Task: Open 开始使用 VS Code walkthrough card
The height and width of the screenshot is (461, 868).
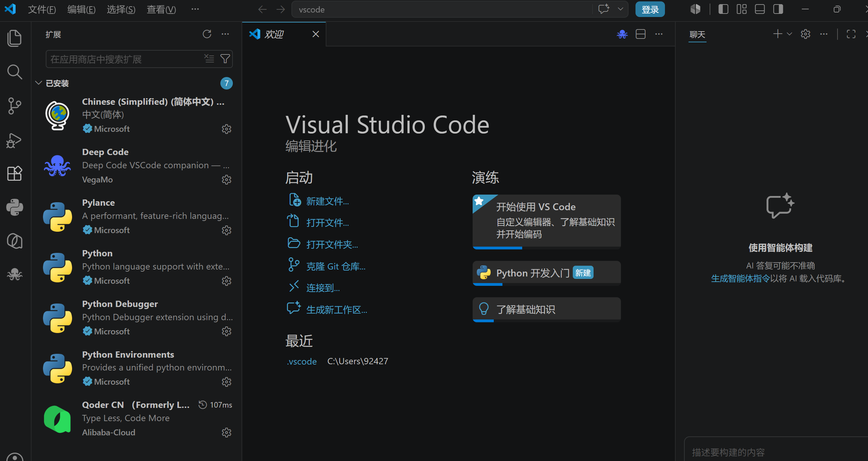Action: 546,221
